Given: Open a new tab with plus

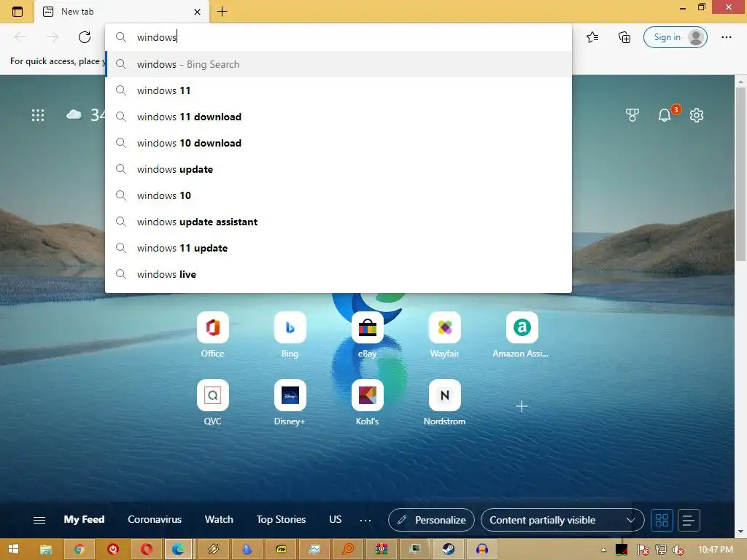Looking at the screenshot, I should click(x=222, y=12).
